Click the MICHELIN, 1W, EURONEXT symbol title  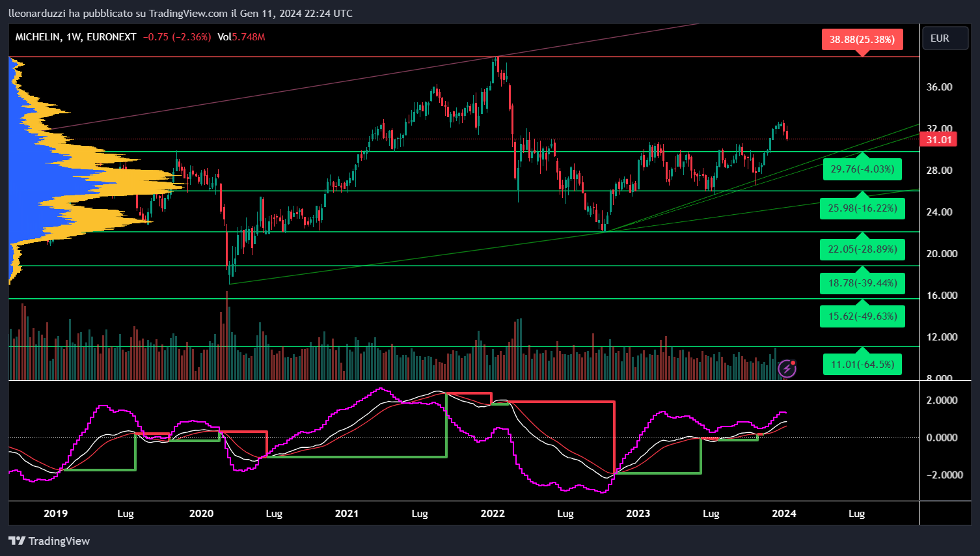[x=76, y=37]
